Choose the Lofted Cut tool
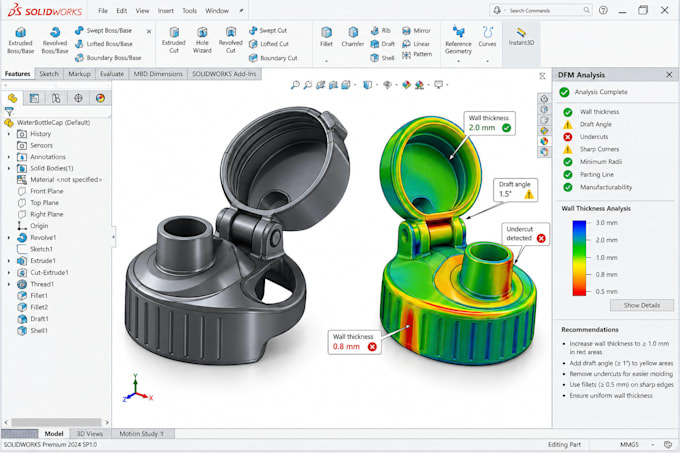 [x=269, y=44]
